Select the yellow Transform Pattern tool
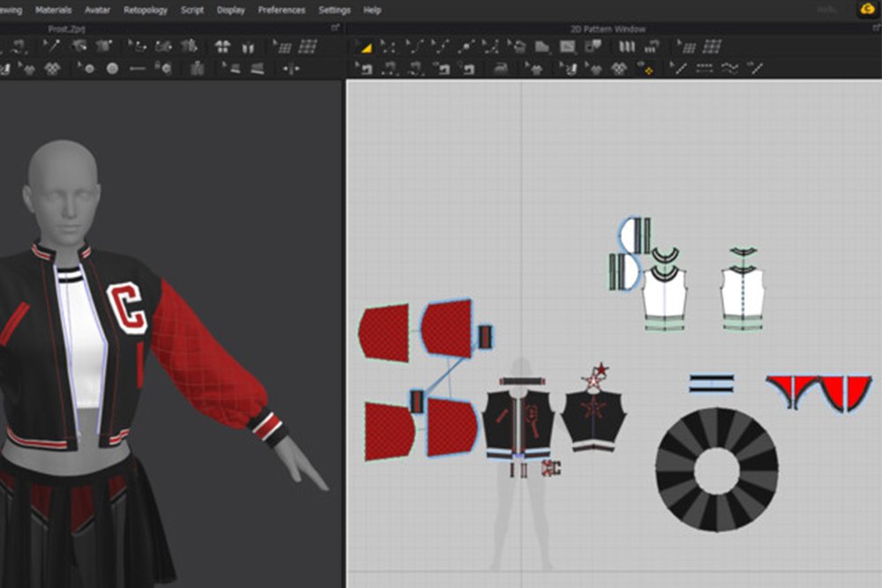This screenshot has height=588, width=882. coord(365,47)
